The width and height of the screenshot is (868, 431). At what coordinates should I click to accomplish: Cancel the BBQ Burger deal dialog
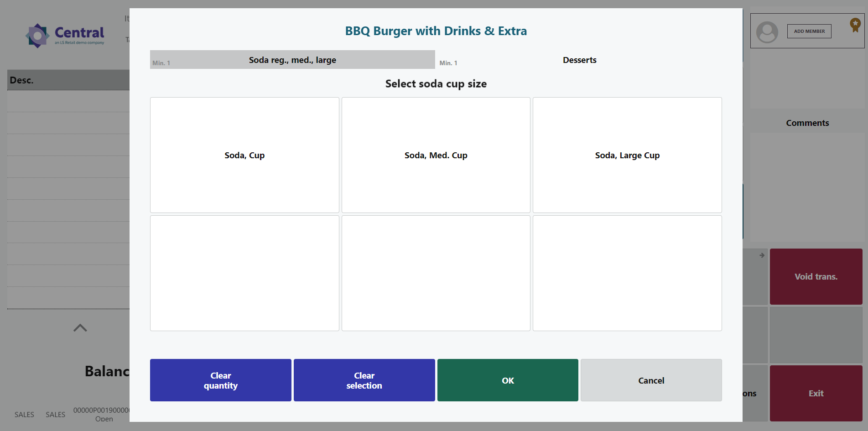tap(651, 380)
